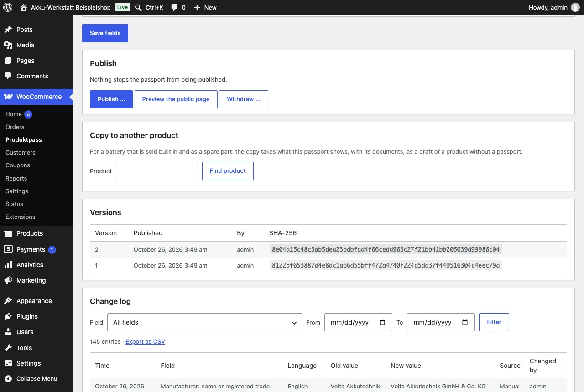Open the comments bubble in the admin bar
This screenshot has width=584, height=392.
tap(174, 8)
